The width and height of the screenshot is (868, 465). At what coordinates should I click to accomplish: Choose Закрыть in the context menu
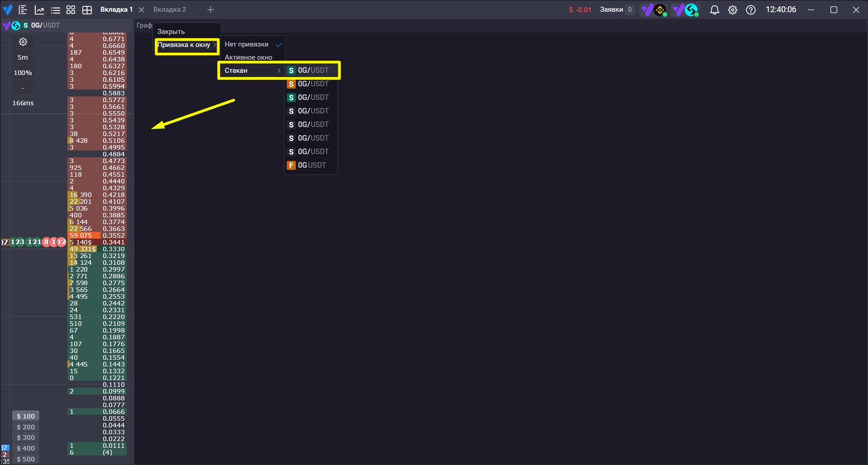point(171,32)
